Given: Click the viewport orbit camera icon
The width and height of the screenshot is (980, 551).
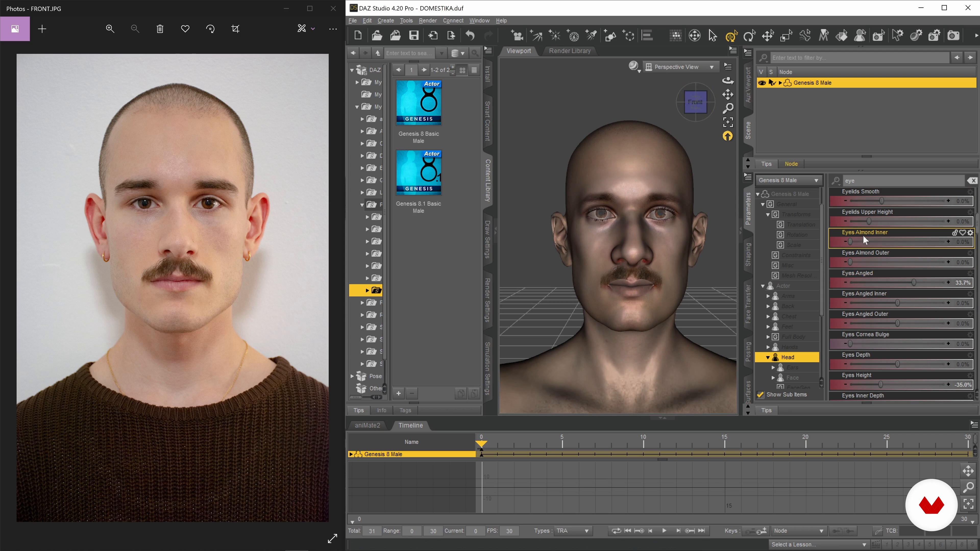Looking at the screenshot, I should click(728, 80).
